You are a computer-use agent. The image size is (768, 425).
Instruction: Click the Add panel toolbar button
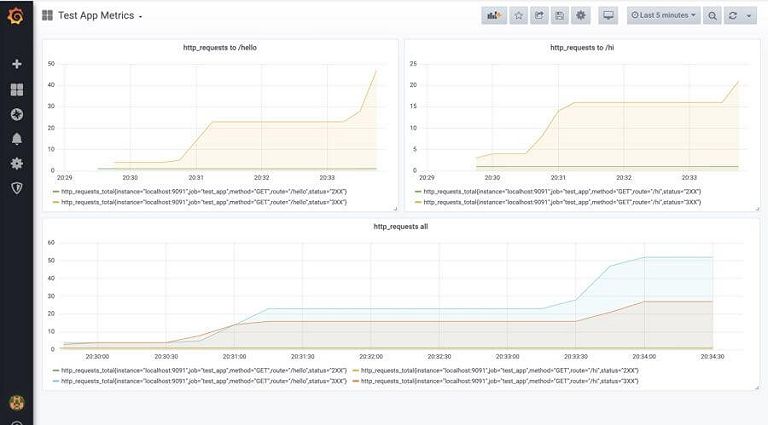[494, 16]
